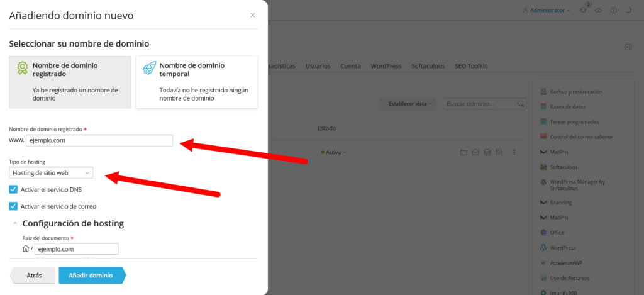
Task: Uncheck Activar el servicio de correo
Action: (13, 206)
